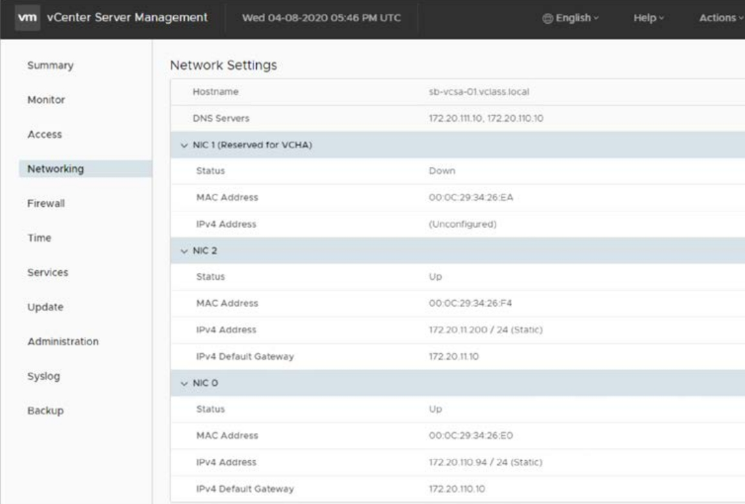
Task: Click NIC 0 IPv4 Default Gateway label
Action: [245, 489]
